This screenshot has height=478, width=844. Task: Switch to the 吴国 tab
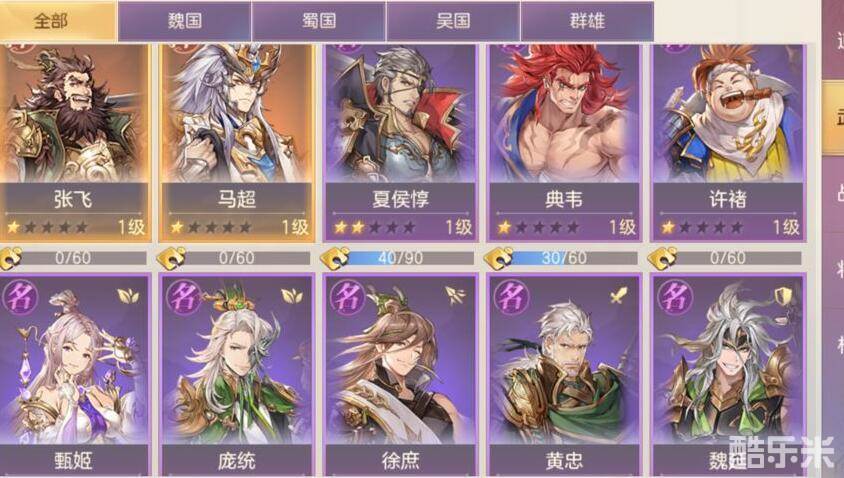tap(453, 20)
